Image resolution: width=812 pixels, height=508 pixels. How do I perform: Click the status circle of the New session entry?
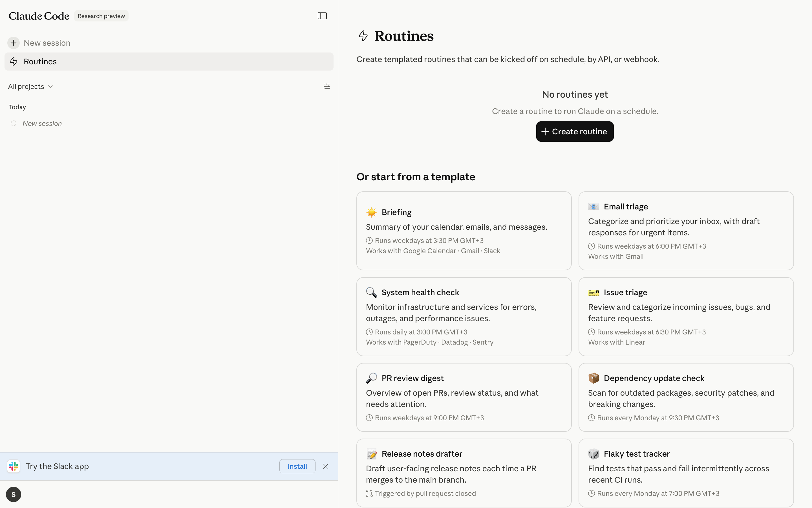coord(14,123)
